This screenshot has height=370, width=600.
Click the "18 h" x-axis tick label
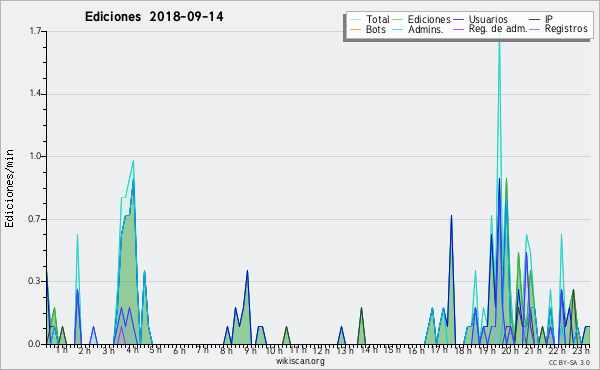tap(463, 350)
